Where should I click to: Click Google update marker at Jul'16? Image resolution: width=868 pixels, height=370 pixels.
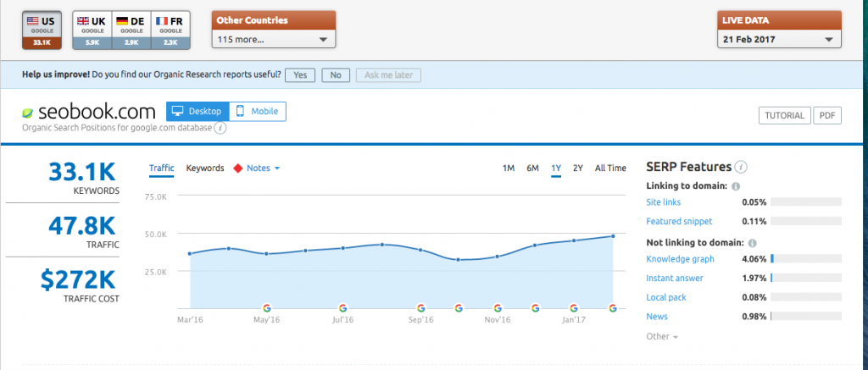[x=342, y=308]
